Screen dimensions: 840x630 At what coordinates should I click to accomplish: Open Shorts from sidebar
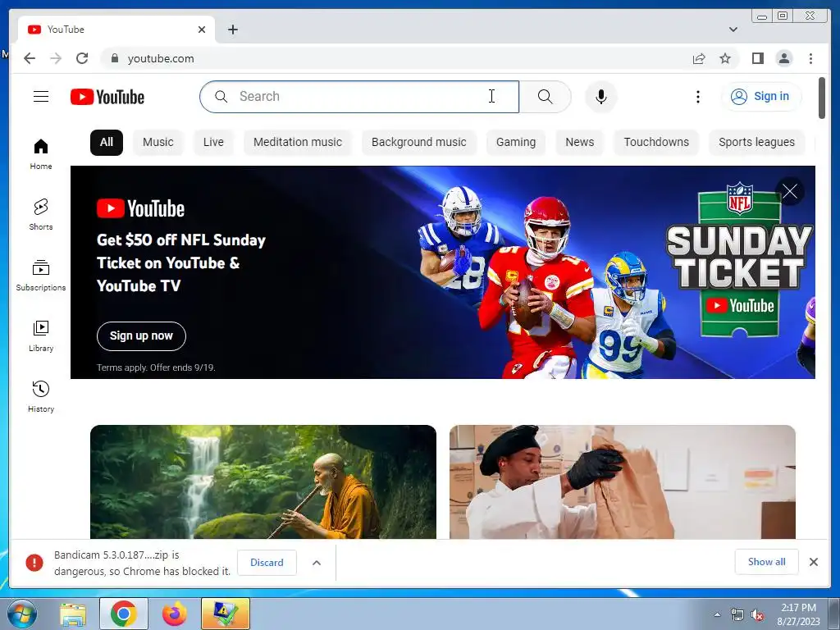click(x=41, y=215)
